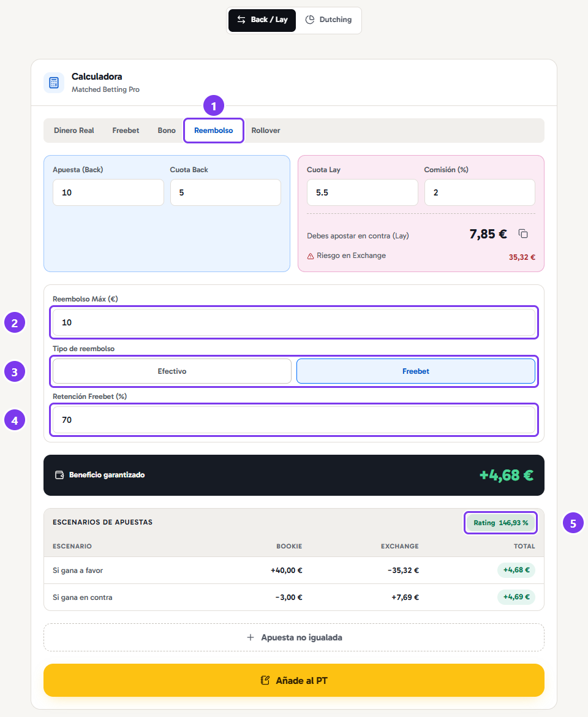Edit the Reembolso Máx (€) field
Image resolution: width=588 pixels, height=717 pixels.
[x=294, y=322]
